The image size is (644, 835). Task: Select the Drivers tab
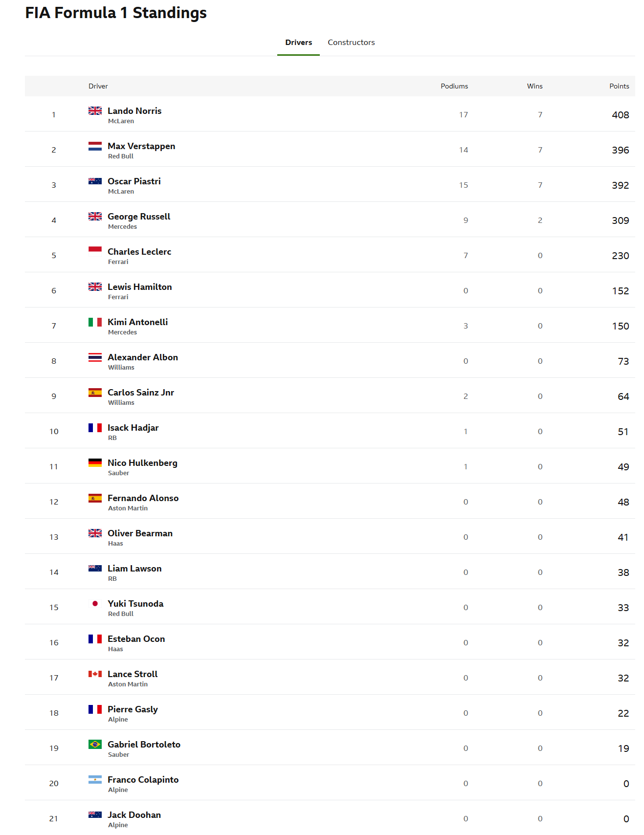pos(298,43)
